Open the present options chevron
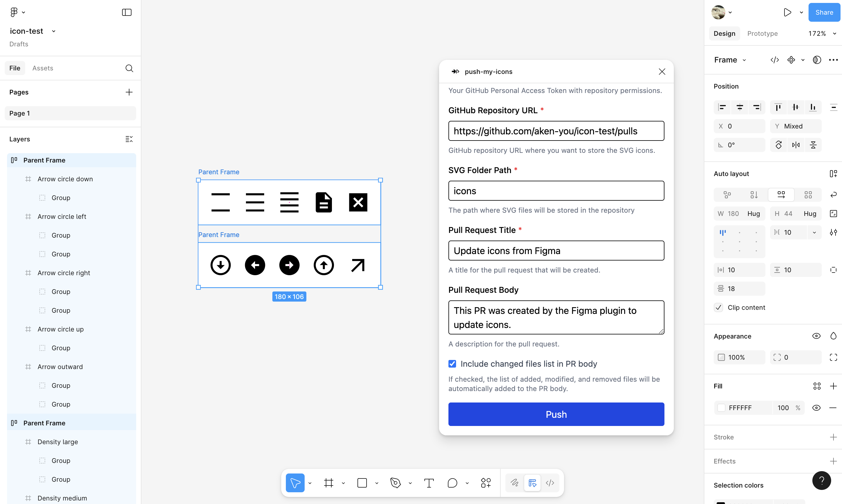The height and width of the screenshot is (504, 842). pyautogui.click(x=801, y=12)
